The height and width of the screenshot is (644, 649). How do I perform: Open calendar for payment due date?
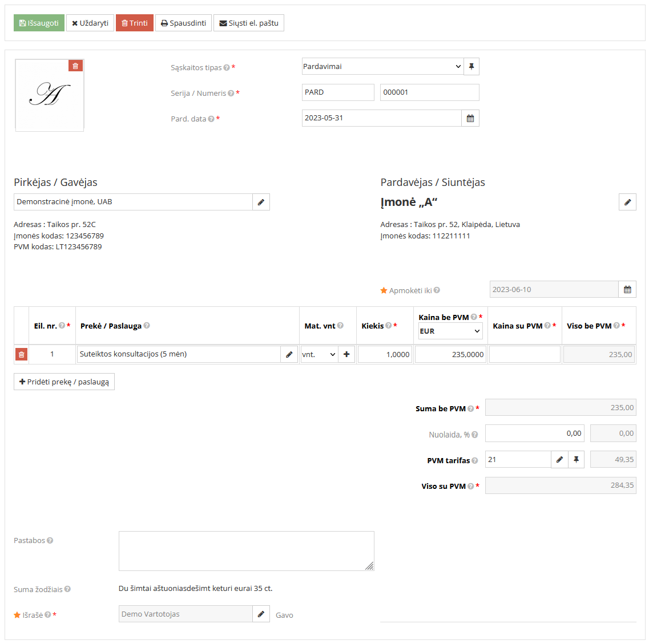click(x=627, y=290)
